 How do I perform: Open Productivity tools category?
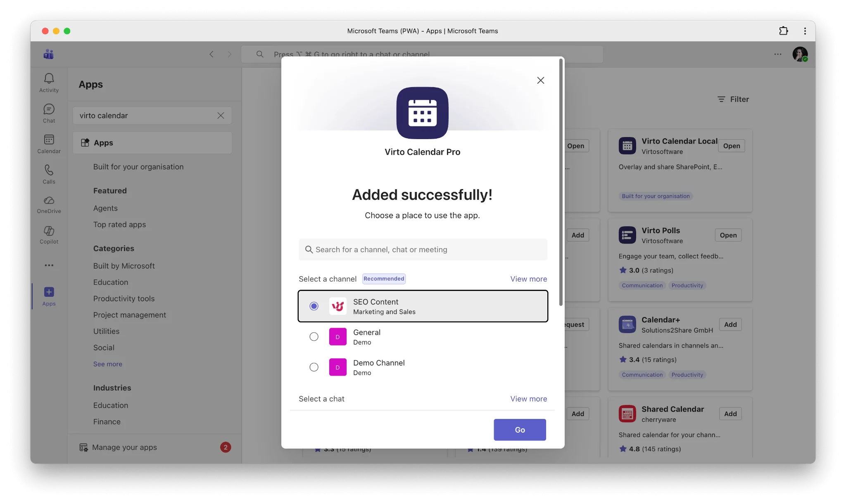pos(124,299)
